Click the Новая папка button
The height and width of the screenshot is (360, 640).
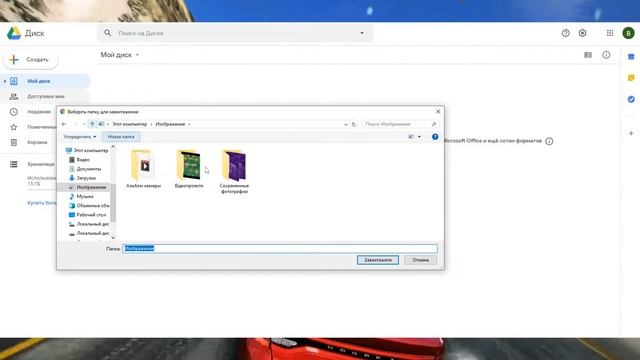[x=121, y=137]
